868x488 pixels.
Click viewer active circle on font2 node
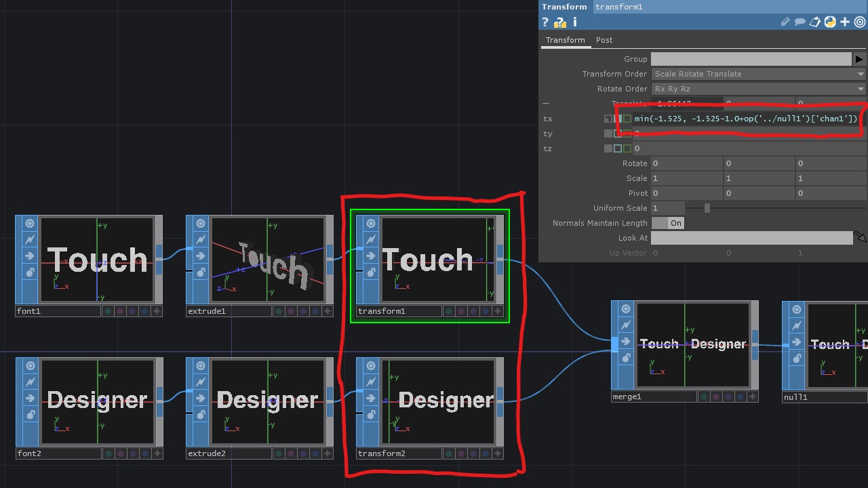coord(31,366)
